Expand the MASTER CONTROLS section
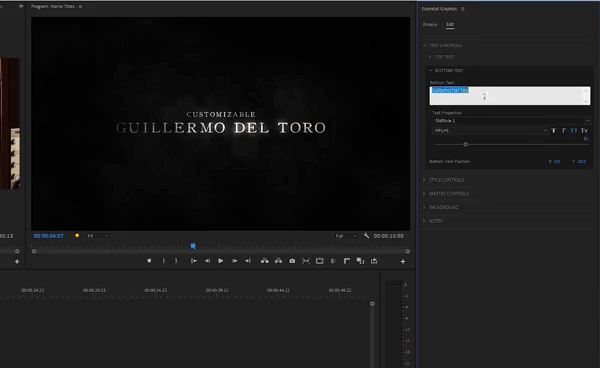 click(424, 194)
